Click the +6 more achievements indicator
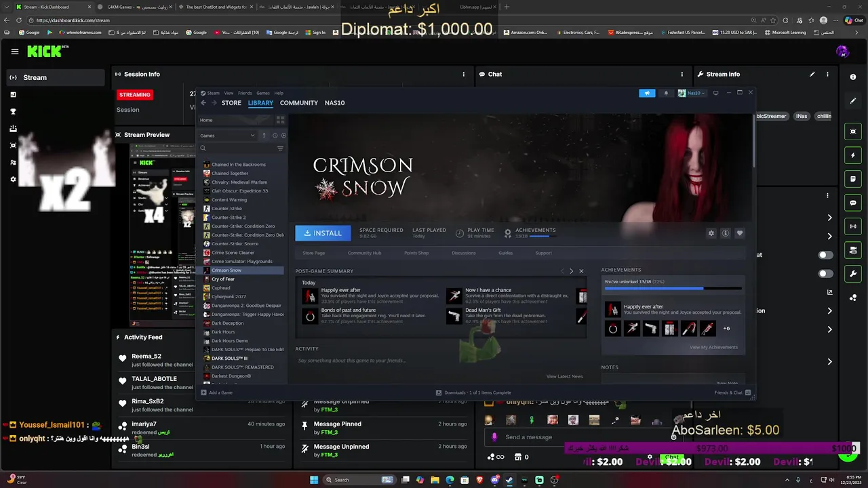The image size is (868, 488). coord(726,329)
